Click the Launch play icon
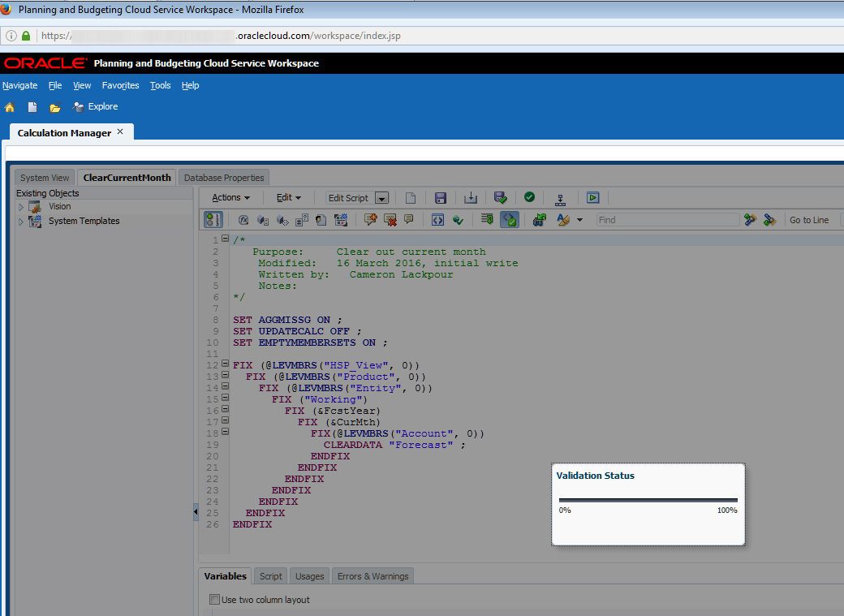Image resolution: width=844 pixels, height=616 pixels. point(593,198)
